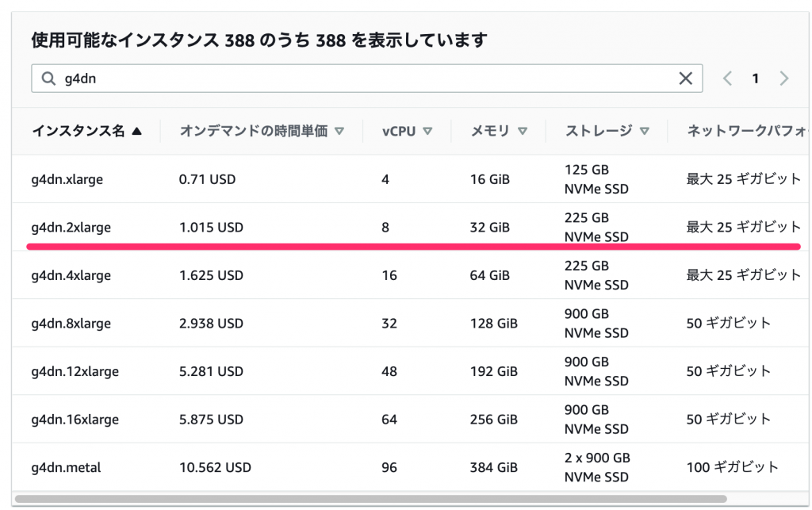The height and width of the screenshot is (510, 812).
Task: Select the g4dn.12xlarge instance name
Action: click(x=75, y=371)
